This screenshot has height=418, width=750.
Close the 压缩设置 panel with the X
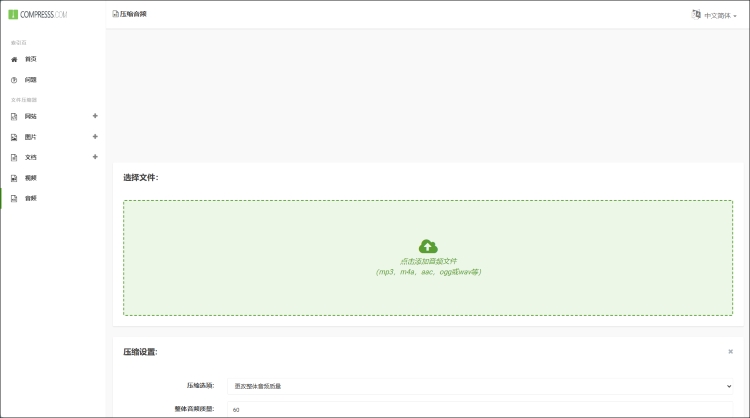pyautogui.click(x=730, y=352)
